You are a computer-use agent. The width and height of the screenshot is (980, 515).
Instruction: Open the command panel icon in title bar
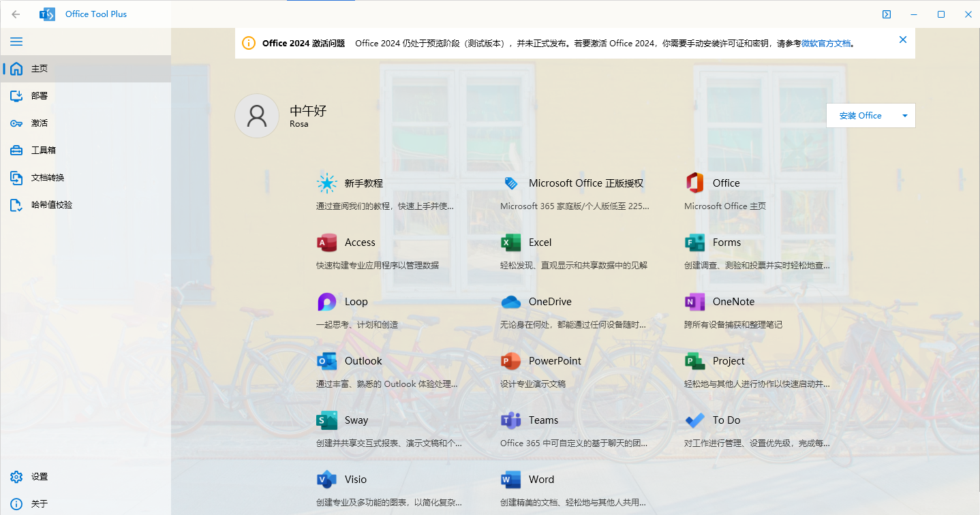click(x=887, y=14)
